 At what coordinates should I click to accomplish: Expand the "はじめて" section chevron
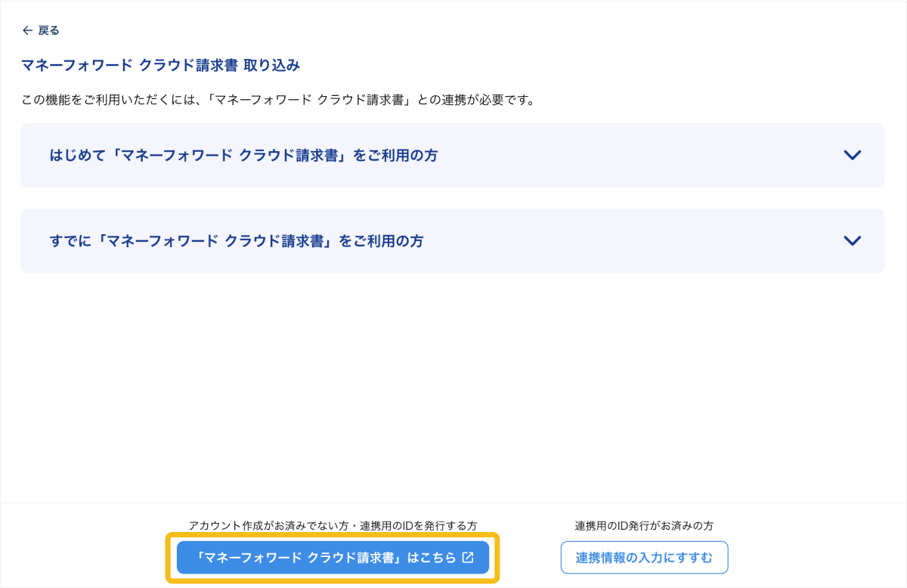pyautogui.click(x=852, y=156)
